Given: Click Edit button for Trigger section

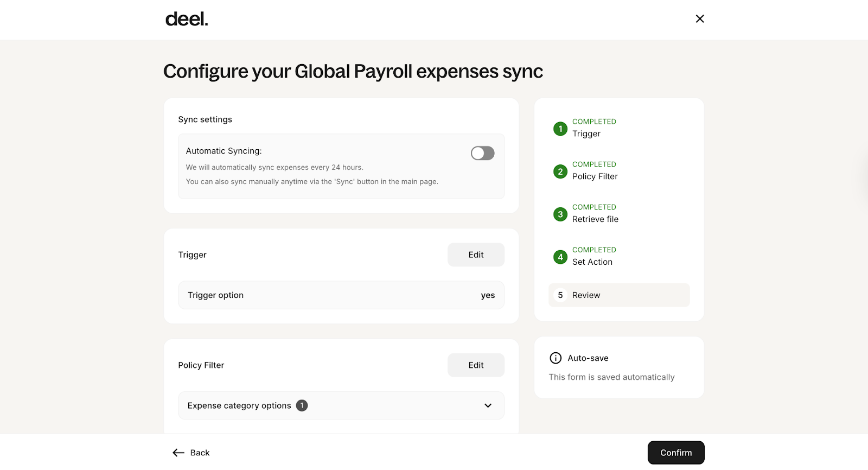Looking at the screenshot, I should 476,255.
